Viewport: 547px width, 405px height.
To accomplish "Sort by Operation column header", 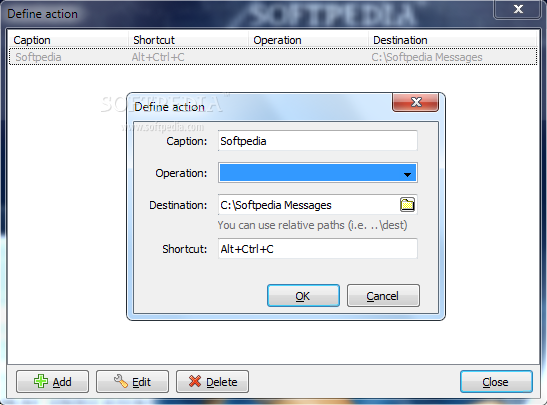I will pyautogui.click(x=308, y=40).
